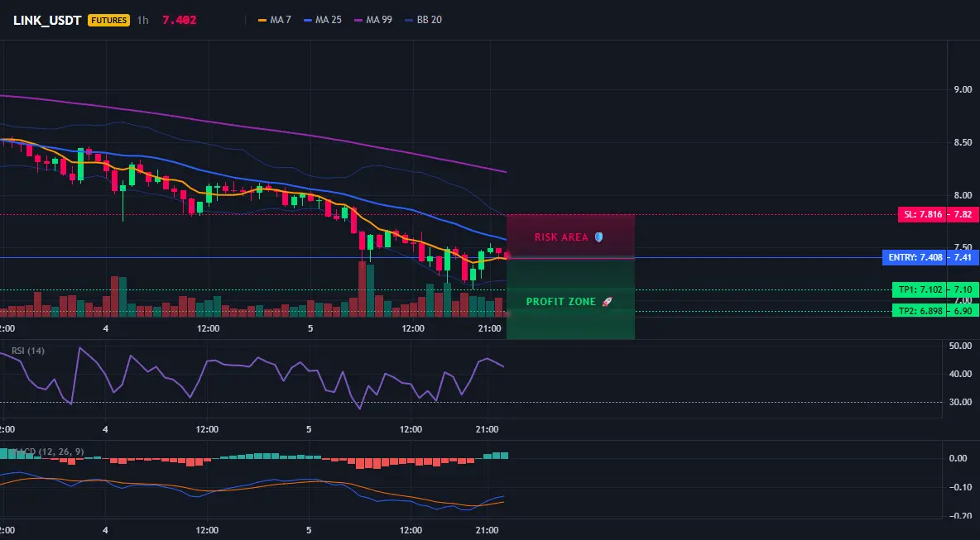Click the 50.00 RSI axis value
The height and width of the screenshot is (540, 980).
[x=961, y=345]
